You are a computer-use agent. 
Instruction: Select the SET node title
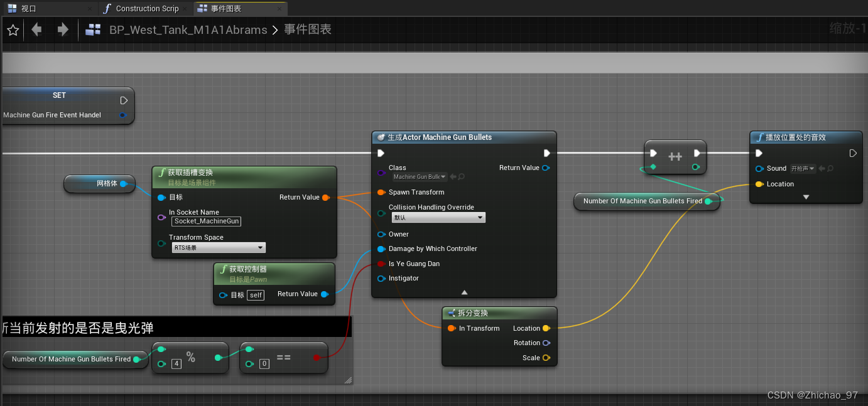59,95
